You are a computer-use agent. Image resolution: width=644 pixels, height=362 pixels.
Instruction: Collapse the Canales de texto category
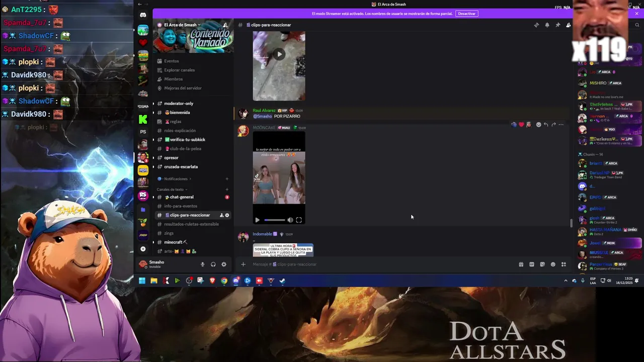tap(172, 190)
